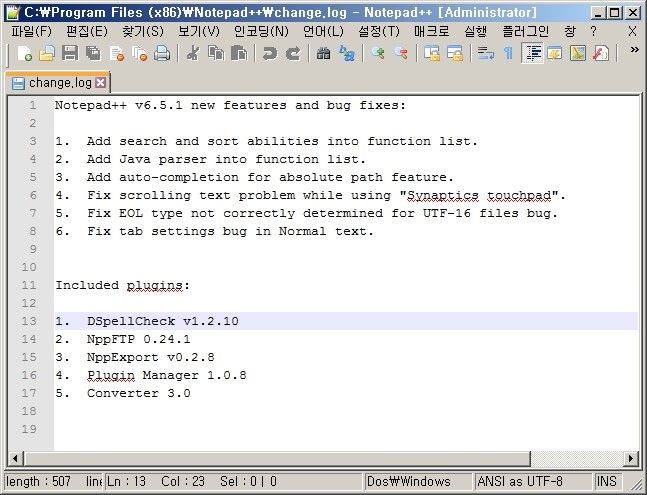Click the line 'NppFTP 0.24.1'
The height and width of the screenshot is (495, 647).
coord(139,339)
